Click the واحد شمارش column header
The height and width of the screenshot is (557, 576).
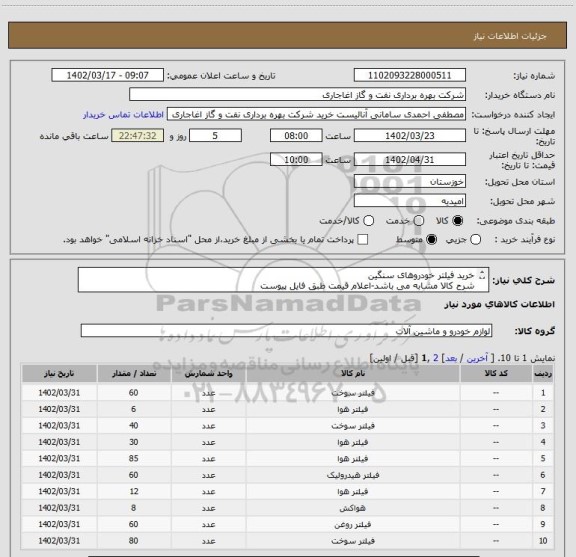pyautogui.click(x=208, y=374)
